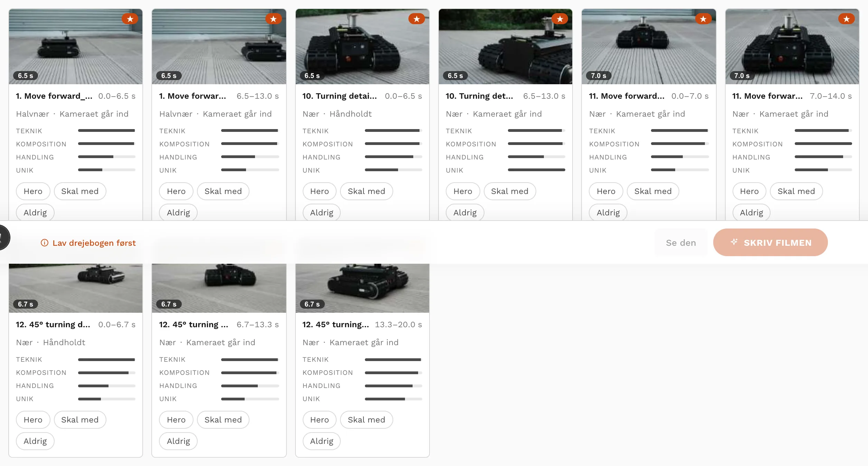
Task: Mark 1. Move forward 0.0–6.5 s as Hero
Action: click(x=33, y=191)
